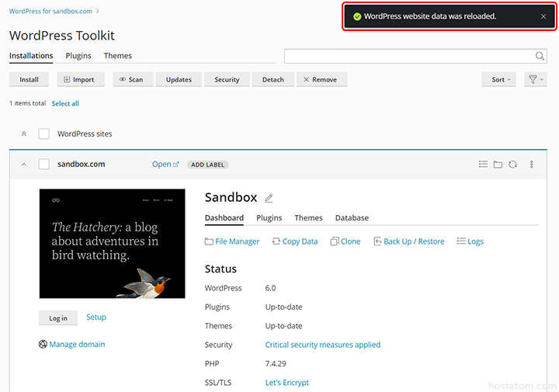
Task: Open the Sort dropdown
Action: (501, 79)
